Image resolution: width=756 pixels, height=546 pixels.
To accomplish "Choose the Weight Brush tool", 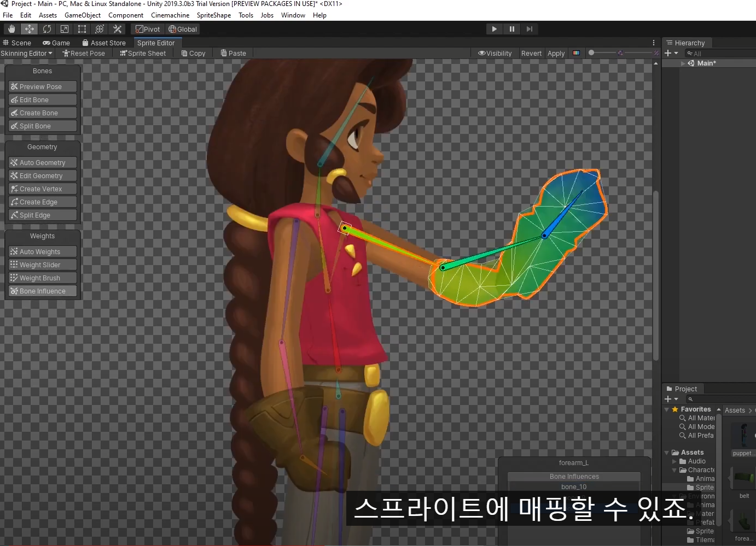I will [43, 278].
